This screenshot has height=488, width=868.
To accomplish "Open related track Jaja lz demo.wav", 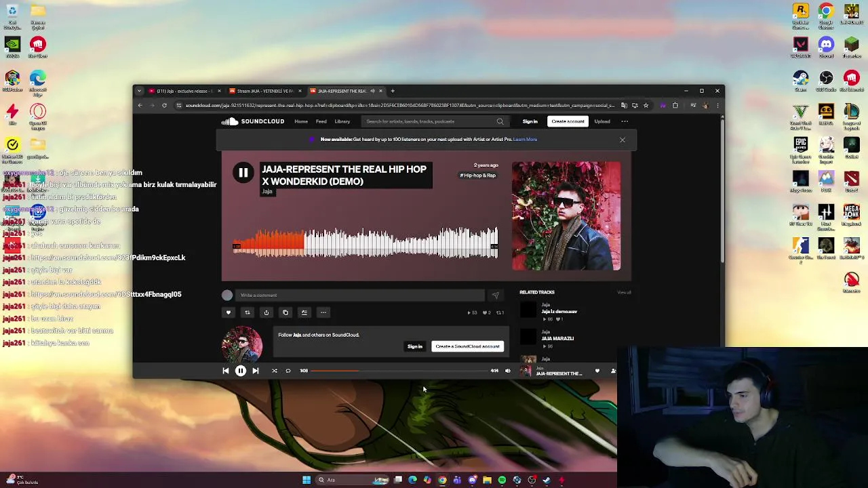I will 559,312.
